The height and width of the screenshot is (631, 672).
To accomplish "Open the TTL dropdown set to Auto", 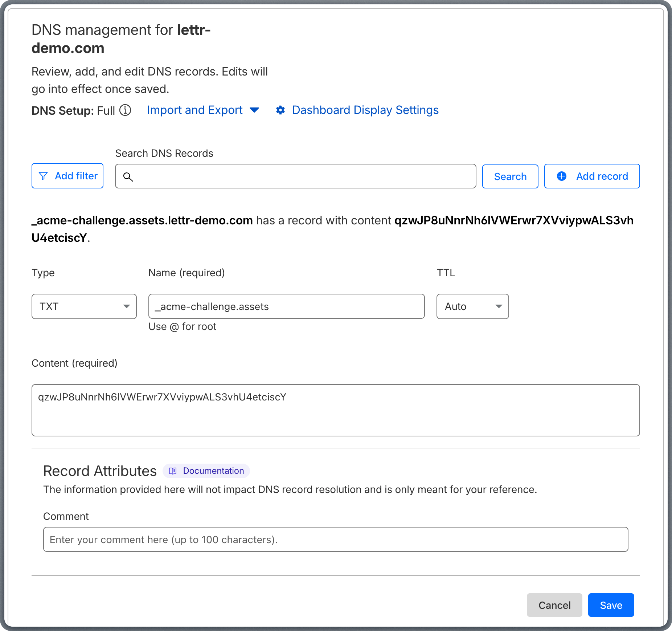I will pyautogui.click(x=472, y=306).
